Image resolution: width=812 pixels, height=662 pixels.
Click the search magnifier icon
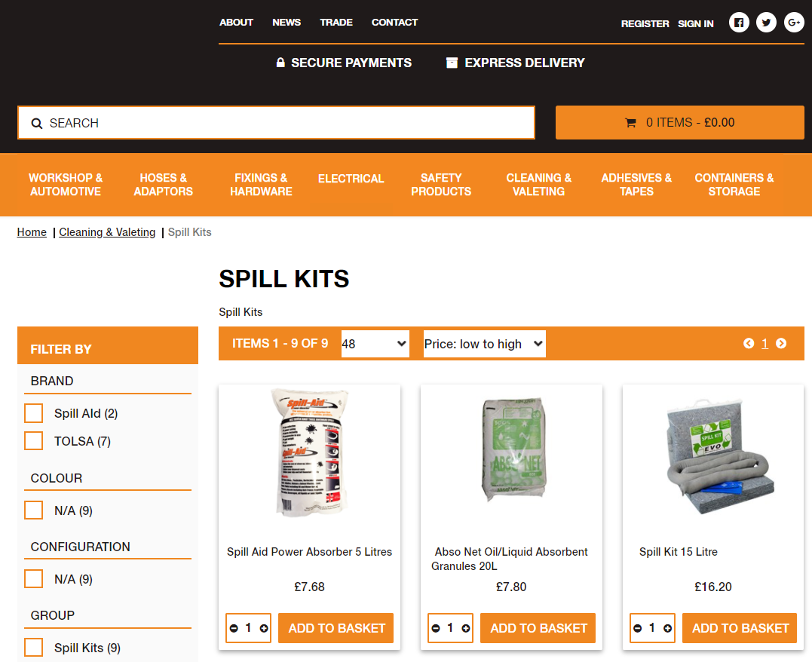37,124
